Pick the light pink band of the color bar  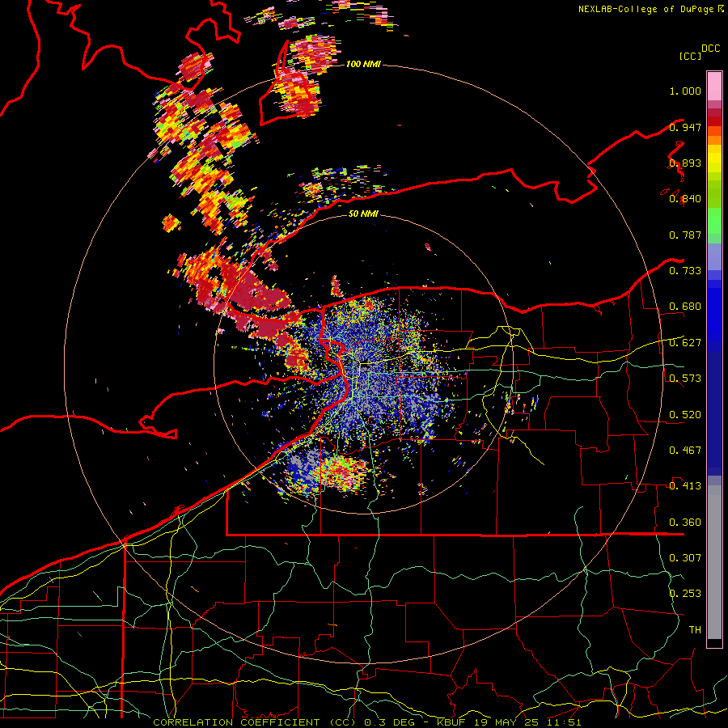[714, 87]
